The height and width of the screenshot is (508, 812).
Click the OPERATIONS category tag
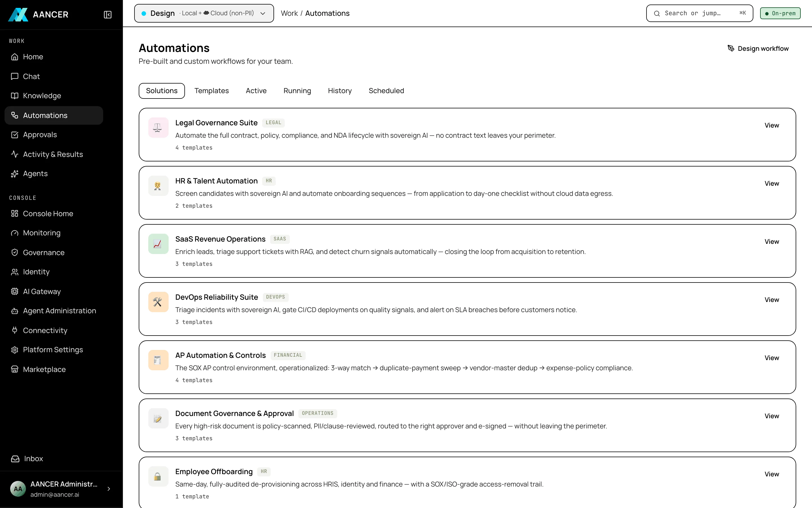pos(317,413)
